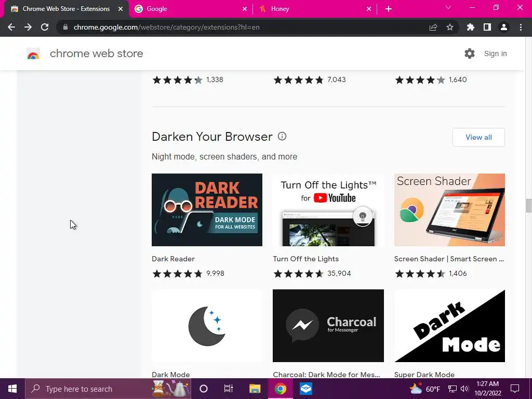This screenshot has width=532, height=399.
Task: Go back to the previous page
Action: (x=11, y=27)
